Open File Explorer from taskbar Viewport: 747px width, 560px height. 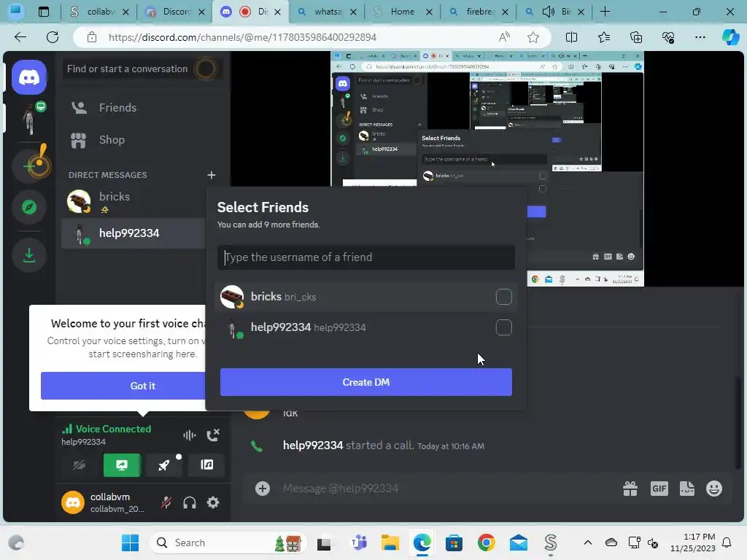coord(390,542)
